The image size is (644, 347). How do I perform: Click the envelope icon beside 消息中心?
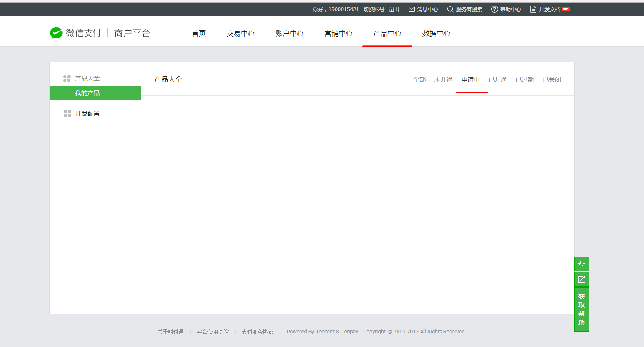pos(411,9)
